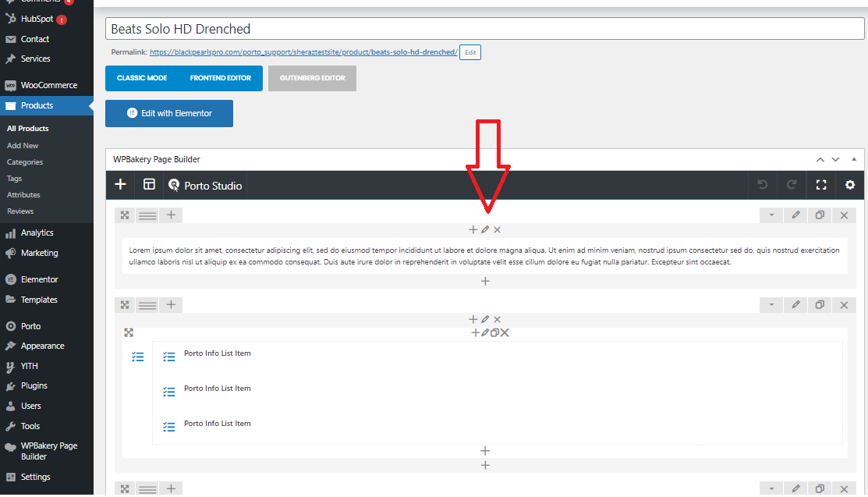Clone the first row with copy icon
Screen dimensions: 868x497
[x=820, y=215]
